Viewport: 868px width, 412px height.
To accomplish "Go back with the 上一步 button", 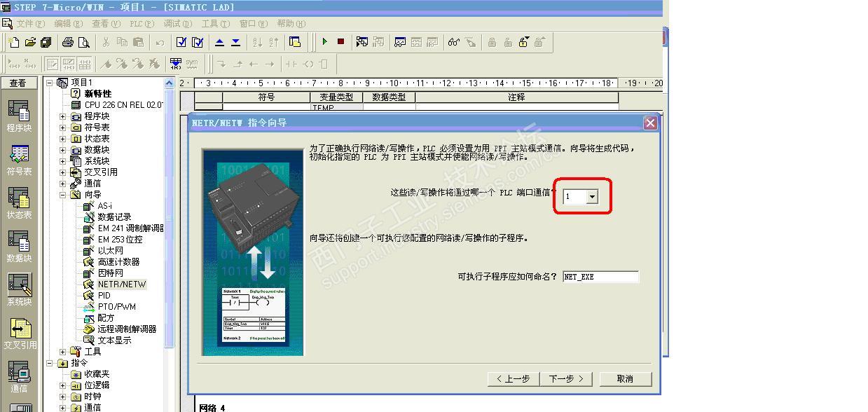I will click(513, 378).
